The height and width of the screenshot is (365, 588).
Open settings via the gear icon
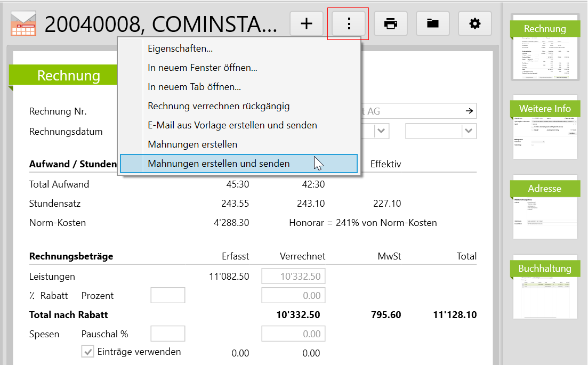[x=474, y=24]
